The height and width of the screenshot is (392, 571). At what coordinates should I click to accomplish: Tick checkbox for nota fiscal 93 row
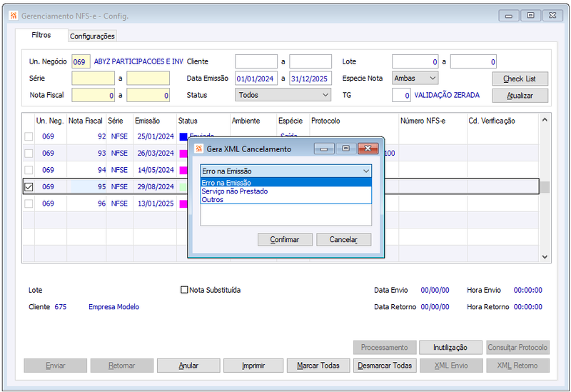click(x=29, y=154)
